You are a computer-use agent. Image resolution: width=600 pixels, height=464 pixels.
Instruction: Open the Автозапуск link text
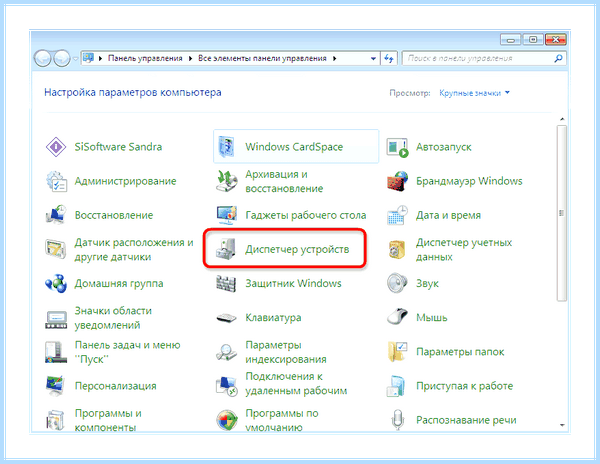(443, 147)
